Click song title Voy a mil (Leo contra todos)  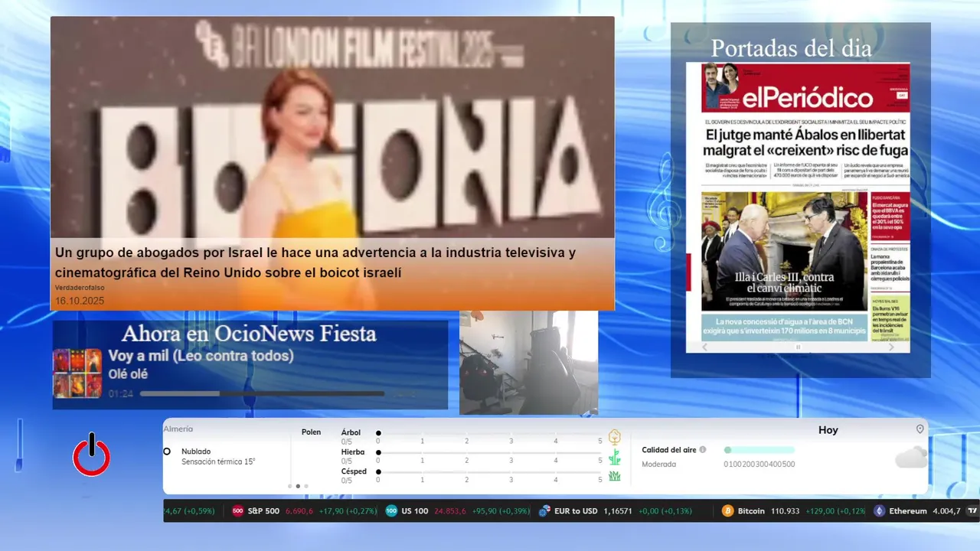(x=201, y=356)
